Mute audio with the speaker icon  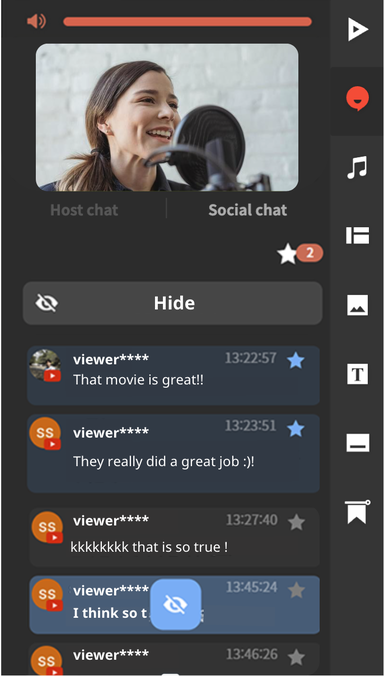pos(36,21)
